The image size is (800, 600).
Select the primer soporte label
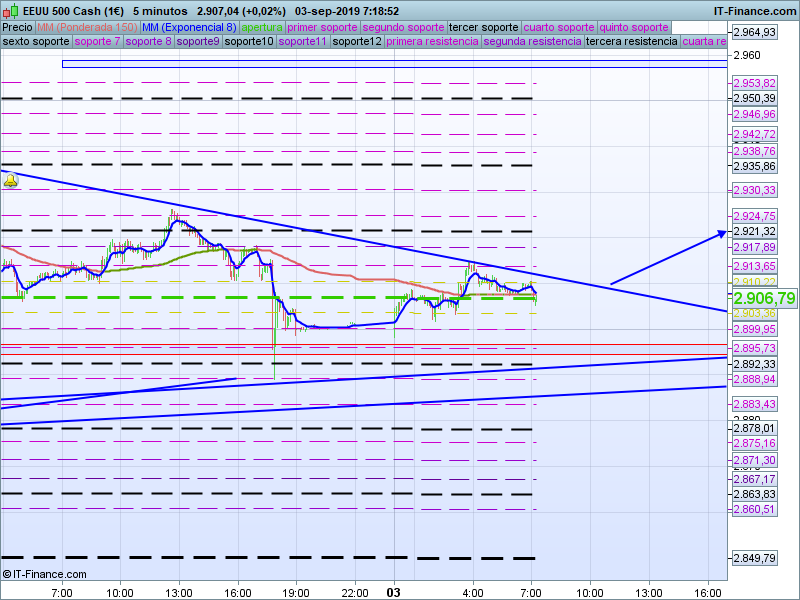pyautogui.click(x=322, y=27)
